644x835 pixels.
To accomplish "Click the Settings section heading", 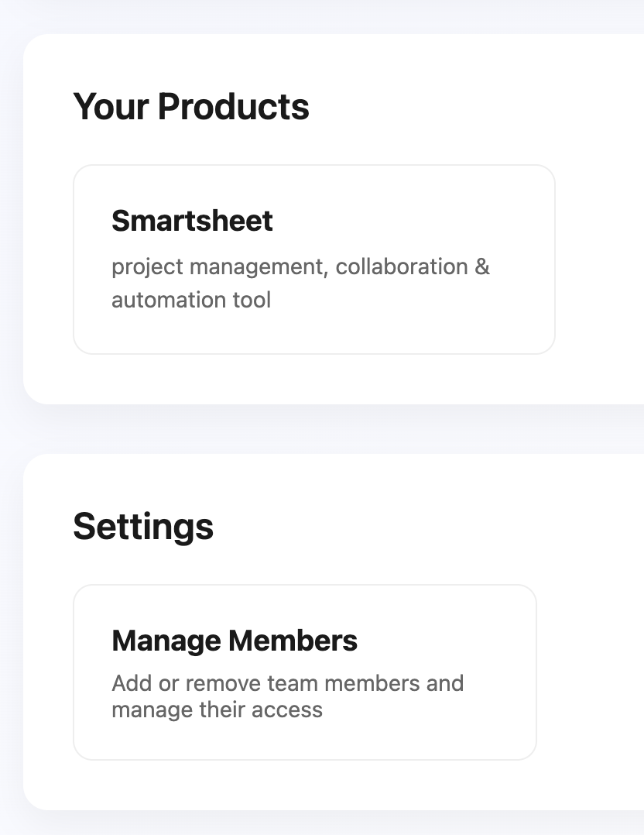I will tap(143, 527).
